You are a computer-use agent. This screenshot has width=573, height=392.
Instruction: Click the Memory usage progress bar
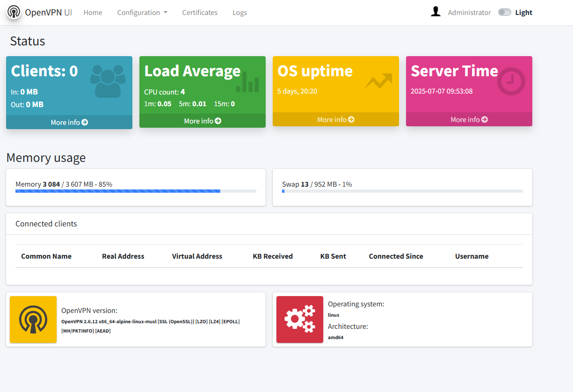click(x=136, y=191)
